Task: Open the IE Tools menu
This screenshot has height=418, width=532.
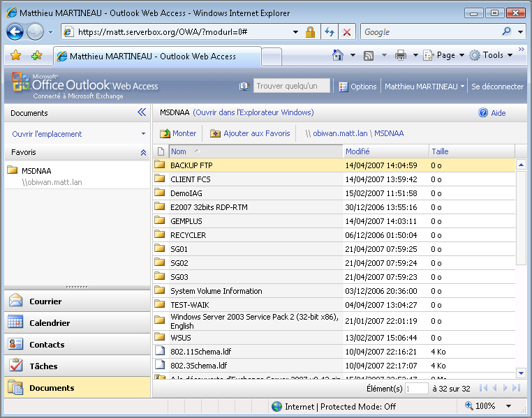Action: [492, 55]
